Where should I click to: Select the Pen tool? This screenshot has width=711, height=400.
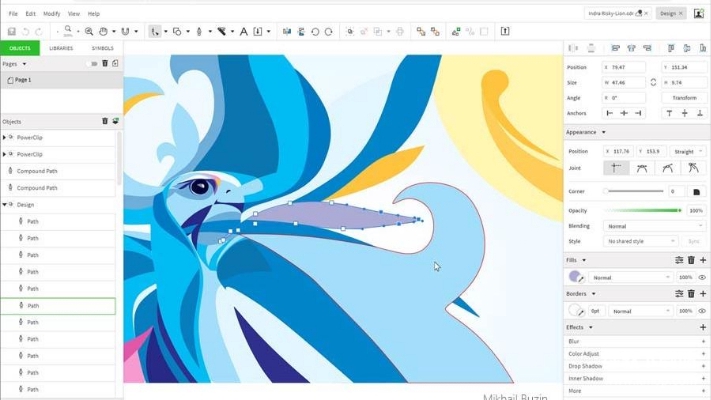199,32
